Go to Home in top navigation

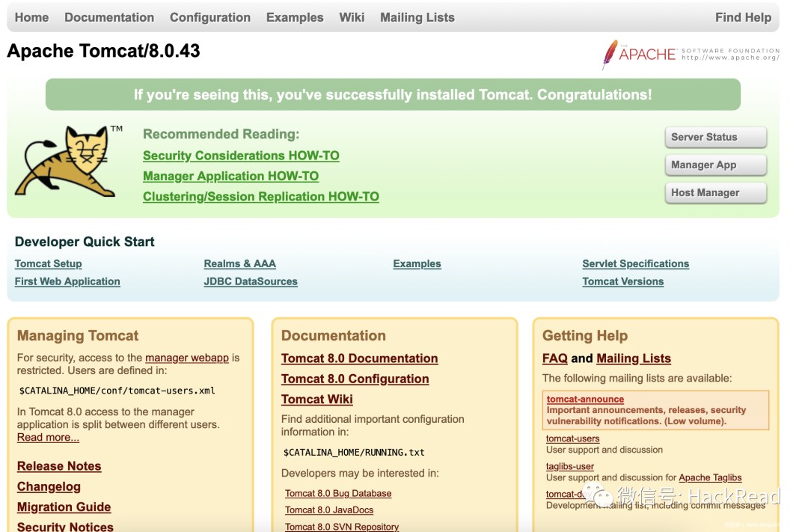point(31,17)
